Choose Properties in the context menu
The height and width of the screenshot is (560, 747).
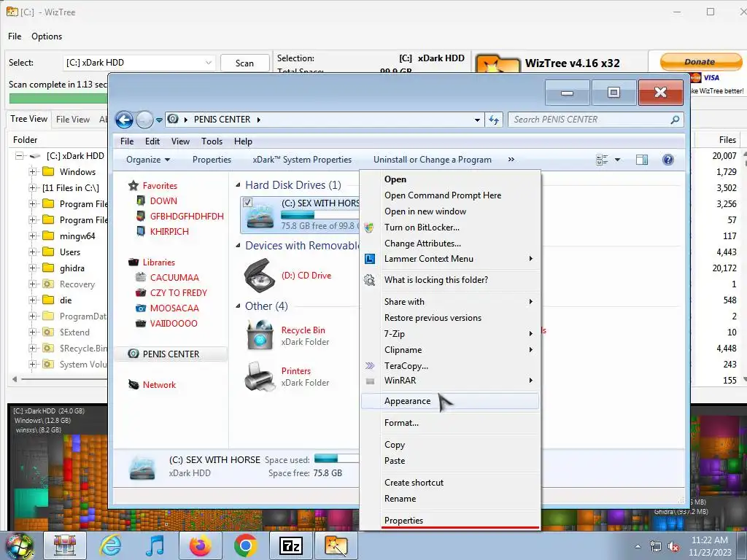pos(450,521)
